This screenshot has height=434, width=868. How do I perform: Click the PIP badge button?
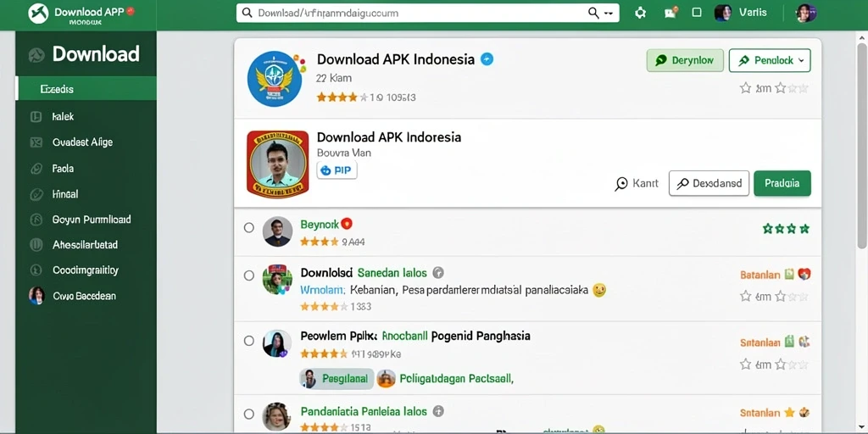pos(337,170)
